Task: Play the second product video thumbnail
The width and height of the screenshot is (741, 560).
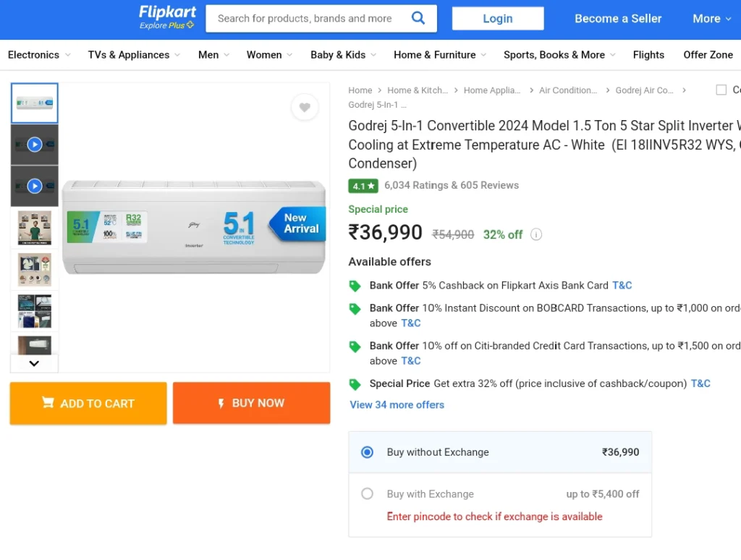Action: 35,186
